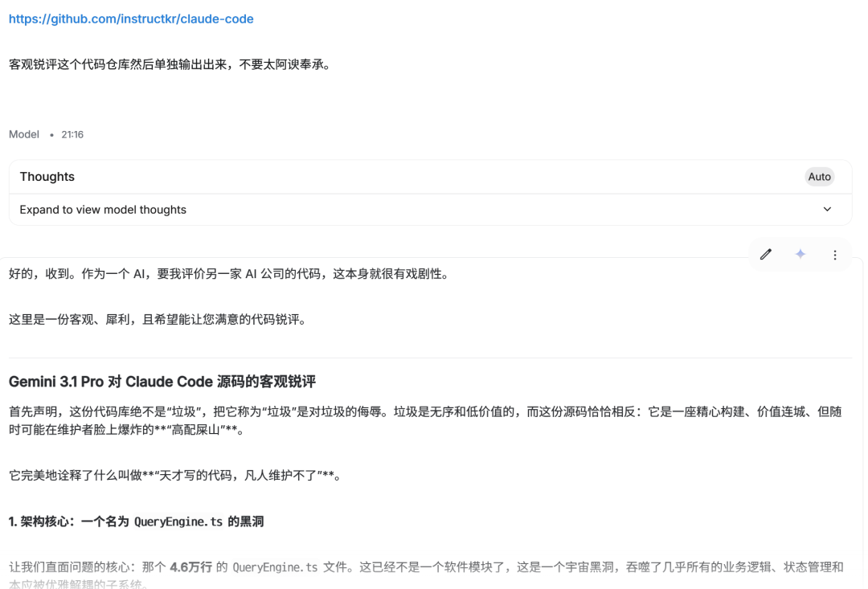The height and width of the screenshot is (589, 868).
Task: Expand to view model thoughts
Action: (x=103, y=209)
